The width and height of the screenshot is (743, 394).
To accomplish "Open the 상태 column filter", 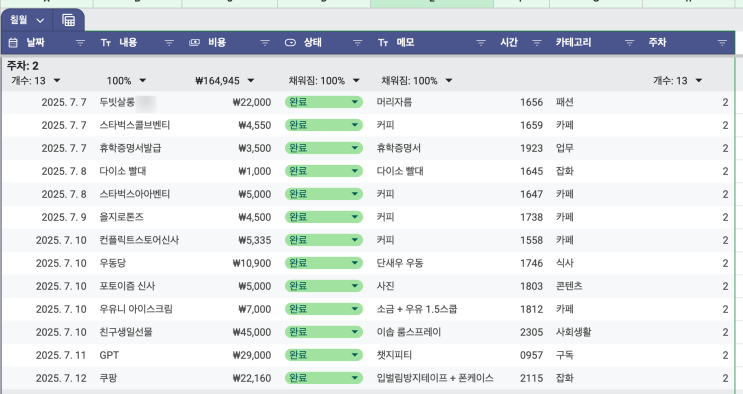I will (358, 43).
